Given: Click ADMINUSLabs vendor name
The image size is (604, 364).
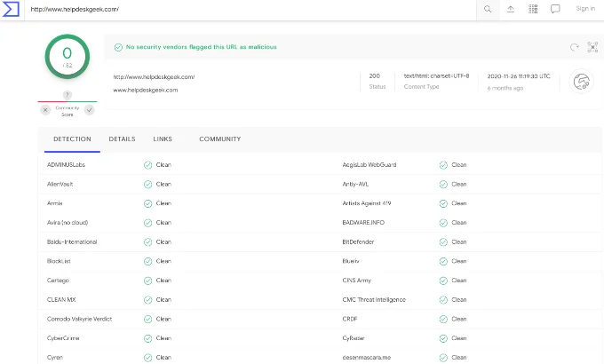Looking at the screenshot, I should pos(66,165).
